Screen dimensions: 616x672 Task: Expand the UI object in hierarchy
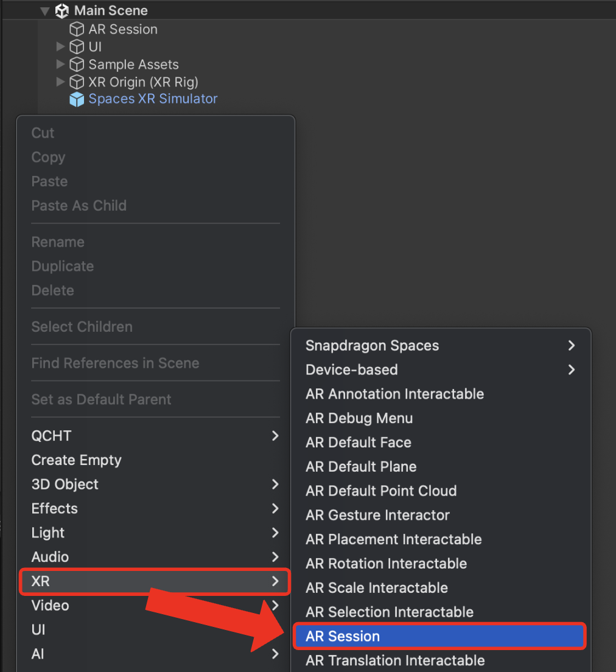tap(60, 46)
